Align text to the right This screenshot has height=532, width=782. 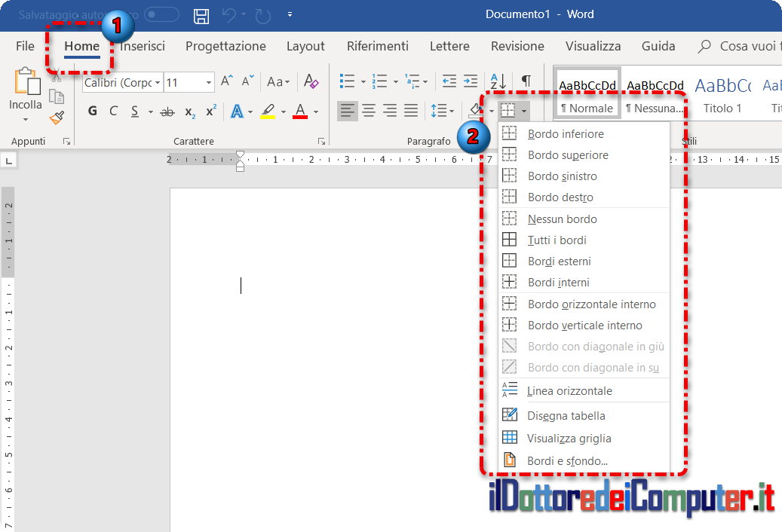[390, 110]
